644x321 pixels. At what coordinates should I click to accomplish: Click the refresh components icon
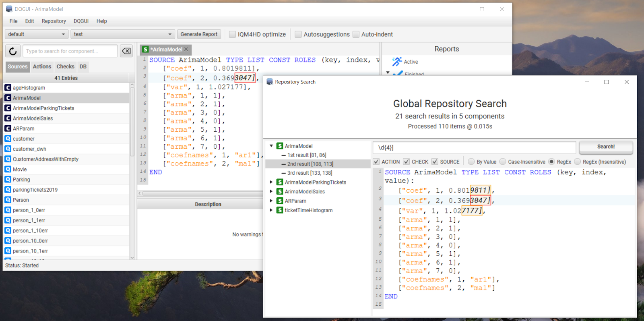click(13, 51)
